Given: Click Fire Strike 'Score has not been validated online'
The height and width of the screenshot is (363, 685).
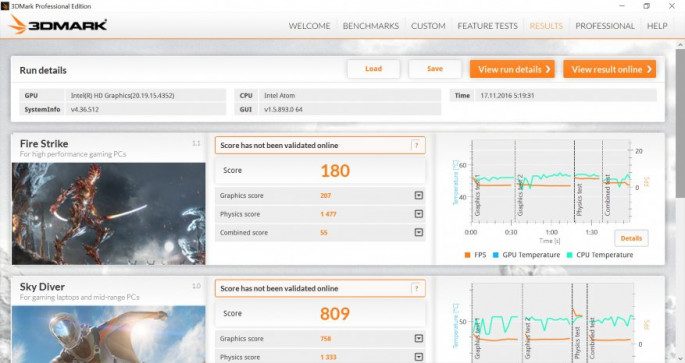Looking at the screenshot, I should tap(279, 145).
